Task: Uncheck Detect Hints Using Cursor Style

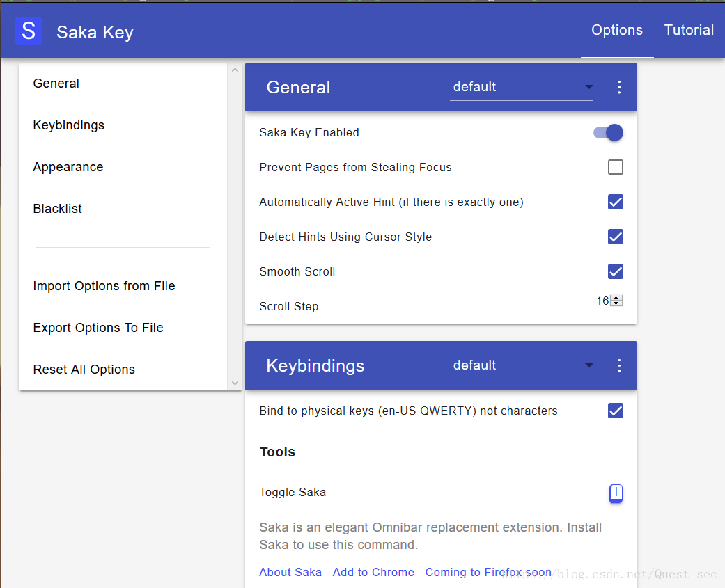Action: point(616,237)
